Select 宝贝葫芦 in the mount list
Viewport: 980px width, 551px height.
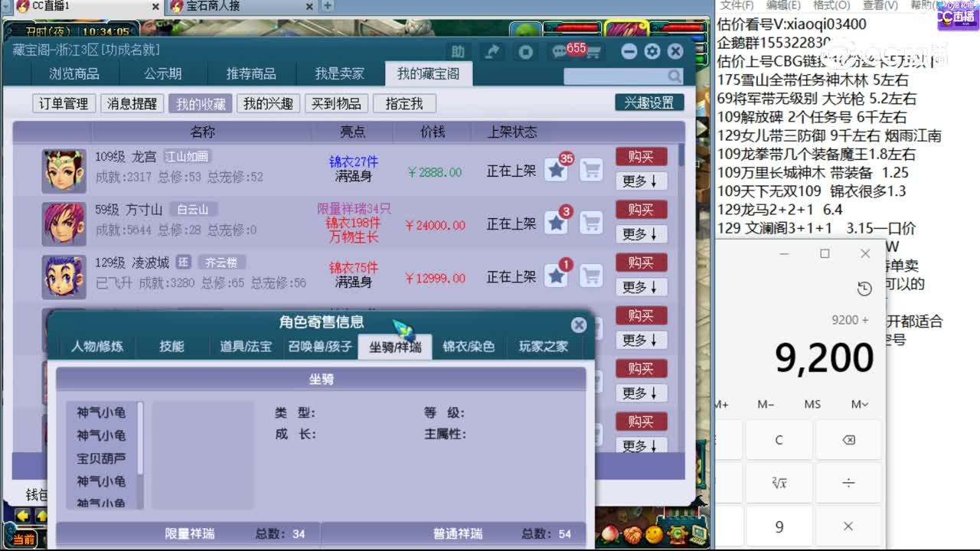click(x=101, y=458)
